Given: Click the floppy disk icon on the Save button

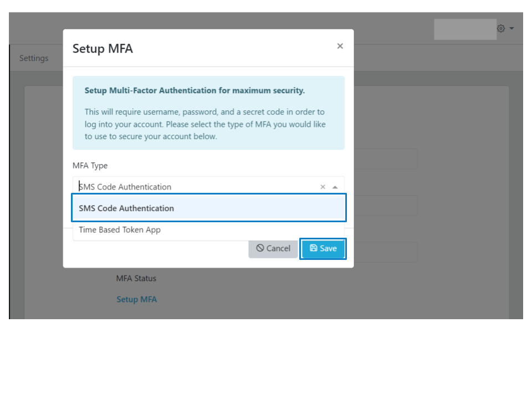Looking at the screenshot, I should point(314,248).
